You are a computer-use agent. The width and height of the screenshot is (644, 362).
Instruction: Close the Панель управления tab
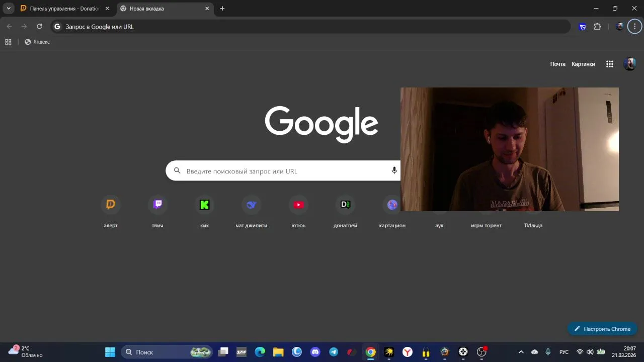point(107,9)
